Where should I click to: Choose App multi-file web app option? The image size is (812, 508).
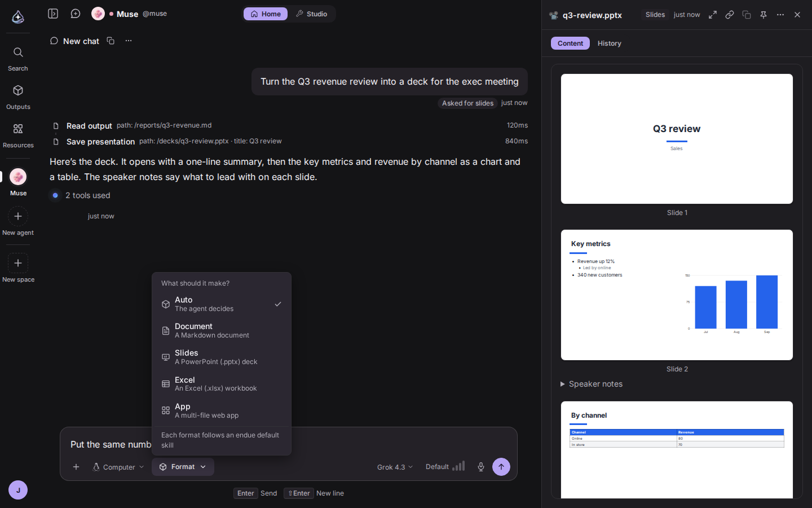coord(222,411)
